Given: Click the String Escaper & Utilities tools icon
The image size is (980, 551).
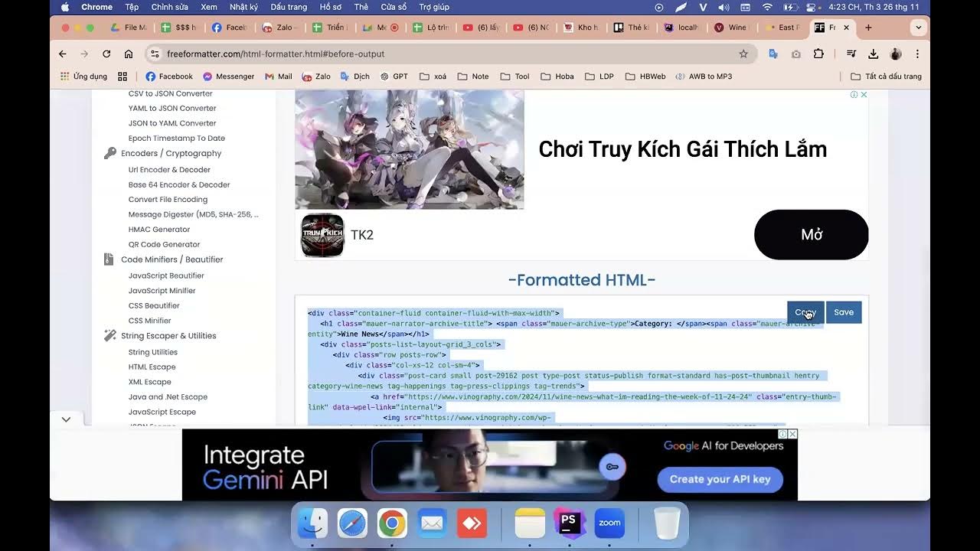Looking at the screenshot, I should 109,335.
